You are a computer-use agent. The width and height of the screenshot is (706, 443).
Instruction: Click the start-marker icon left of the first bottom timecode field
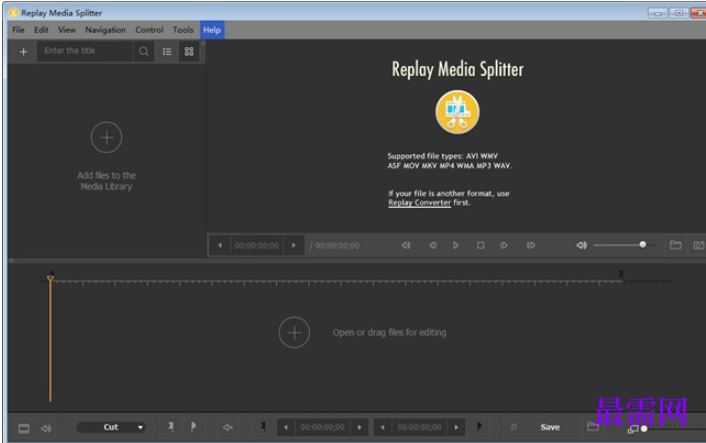[x=263, y=426]
